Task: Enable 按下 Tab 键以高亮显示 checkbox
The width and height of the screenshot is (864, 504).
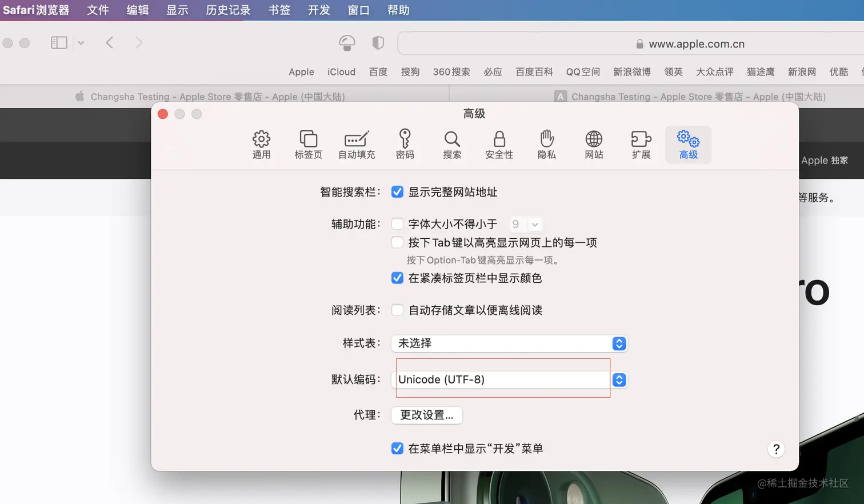Action: click(397, 242)
